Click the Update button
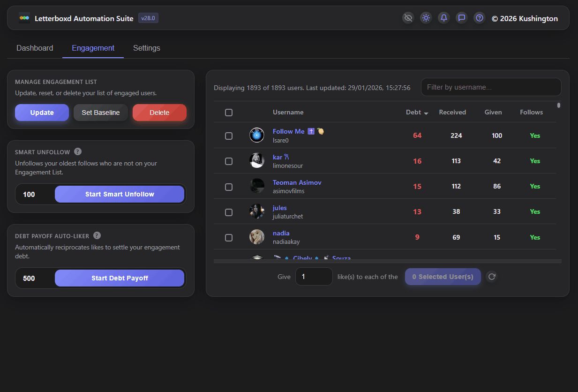Image resolution: width=578 pixels, height=392 pixels. (x=42, y=113)
